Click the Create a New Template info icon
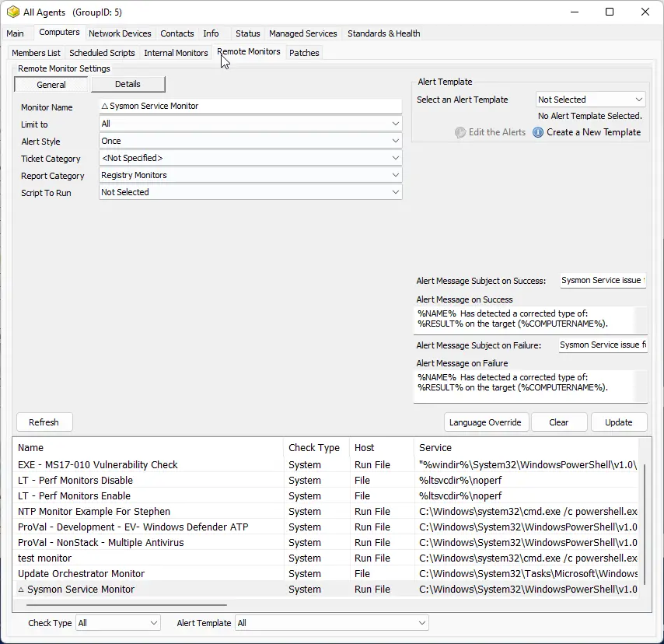The image size is (664, 644). pos(538,132)
